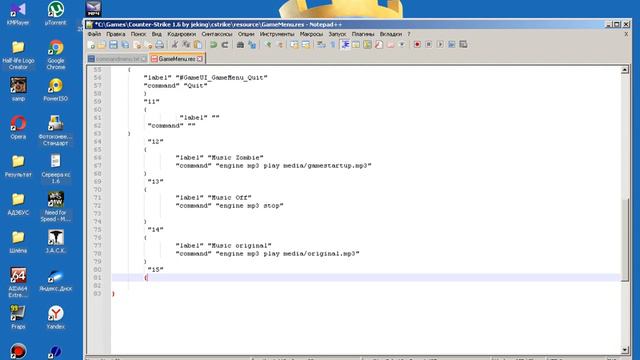The image size is (640, 360).
Task: Open KMPlayer desktop shortcut
Action: [18, 13]
